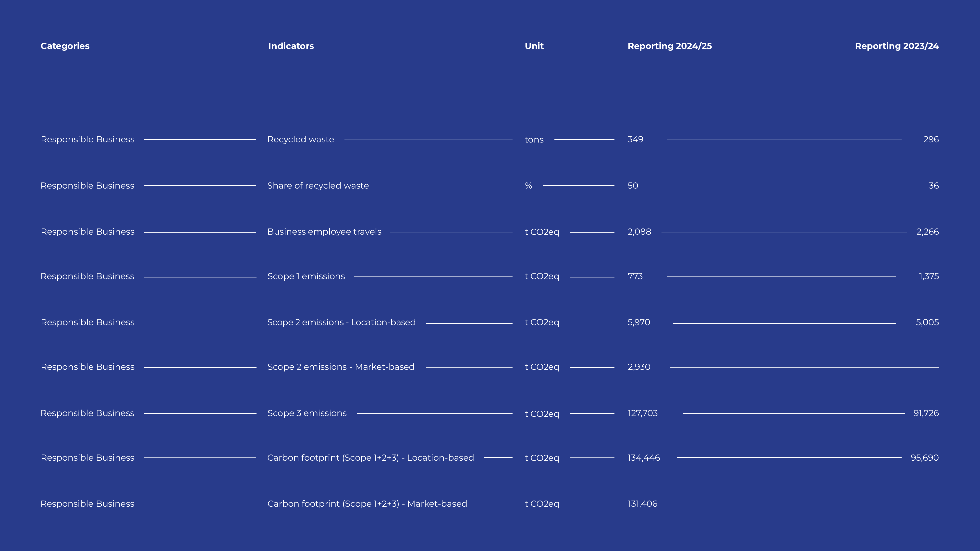Image resolution: width=980 pixels, height=551 pixels.
Task: Click the 2023/24 value 296
Action: [931, 139]
